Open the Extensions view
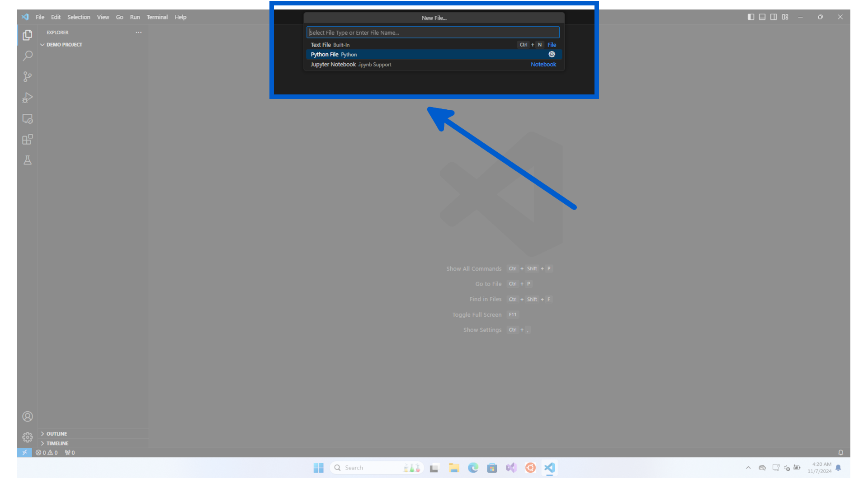868x488 pixels. click(28, 139)
